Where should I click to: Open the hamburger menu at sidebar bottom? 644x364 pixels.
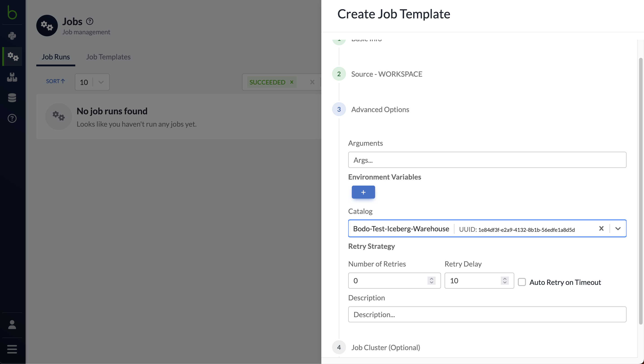(x=12, y=349)
